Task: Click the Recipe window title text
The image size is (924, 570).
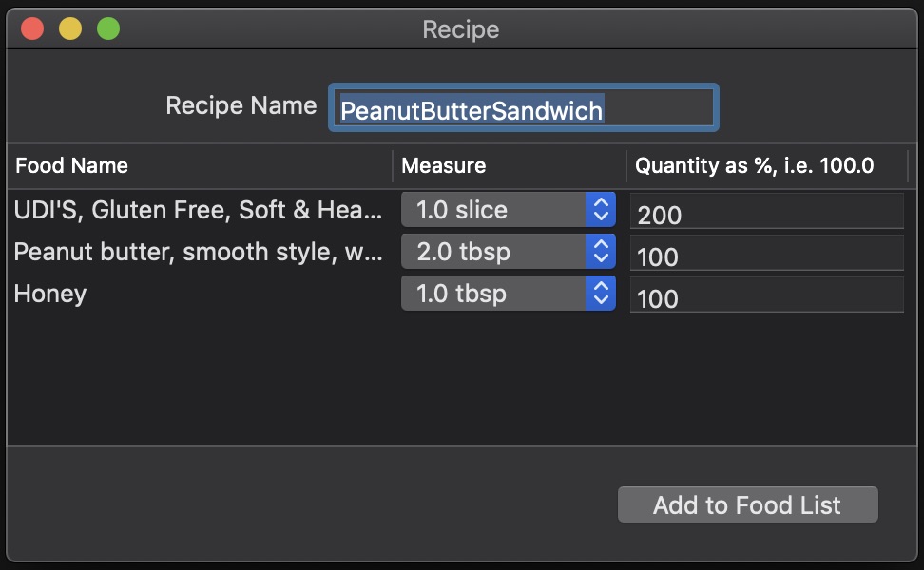Action: pyautogui.click(x=461, y=29)
